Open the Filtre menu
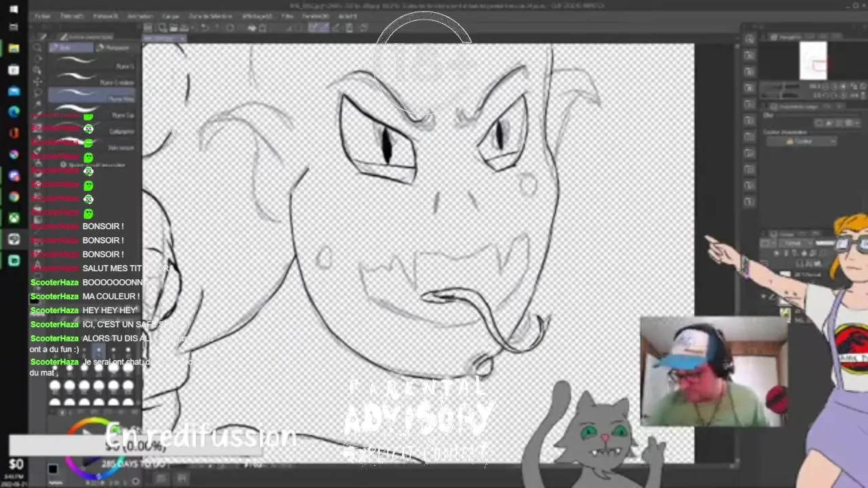This screenshot has height=488, width=868. (x=288, y=16)
